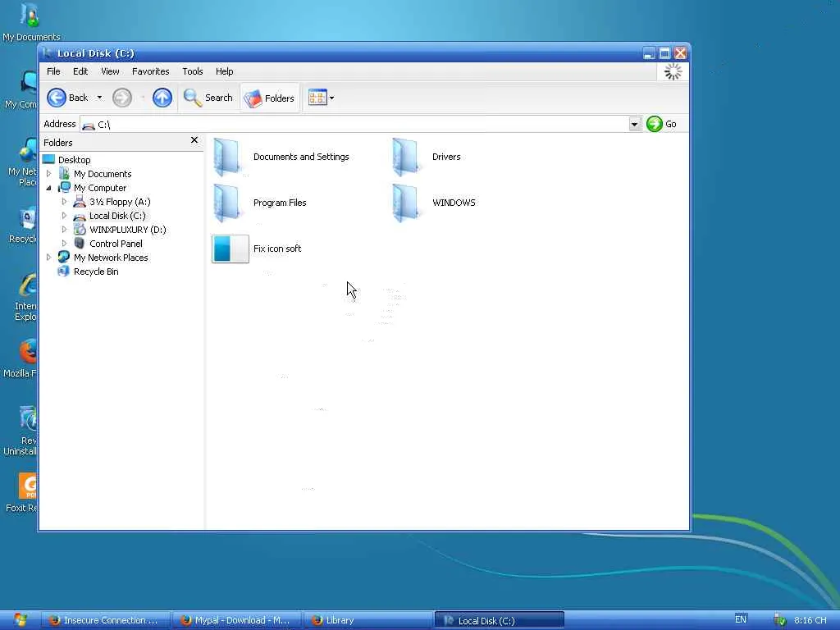The image size is (840, 630).
Task: Collapse the My Computer tree node
Action: (x=48, y=188)
